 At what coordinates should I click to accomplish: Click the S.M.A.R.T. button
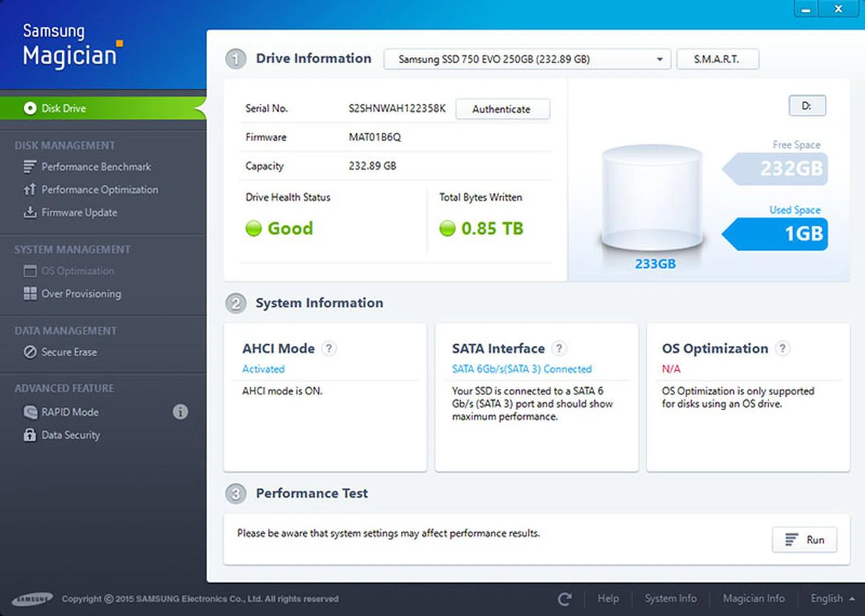717,59
